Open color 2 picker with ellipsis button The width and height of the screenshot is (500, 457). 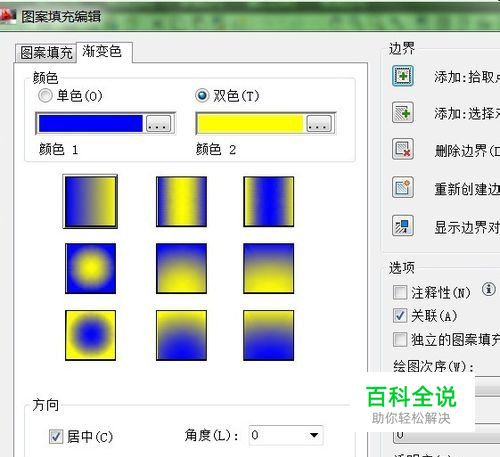click(319, 124)
